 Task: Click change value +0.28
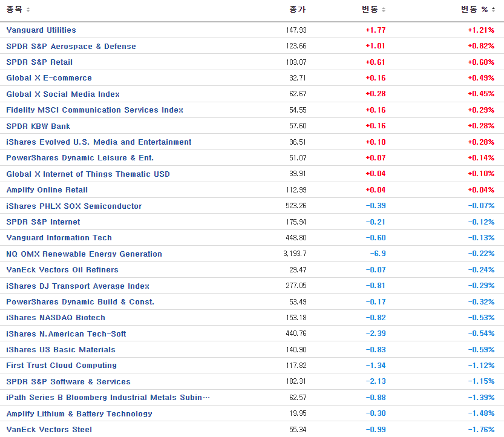[x=375, y=94]
